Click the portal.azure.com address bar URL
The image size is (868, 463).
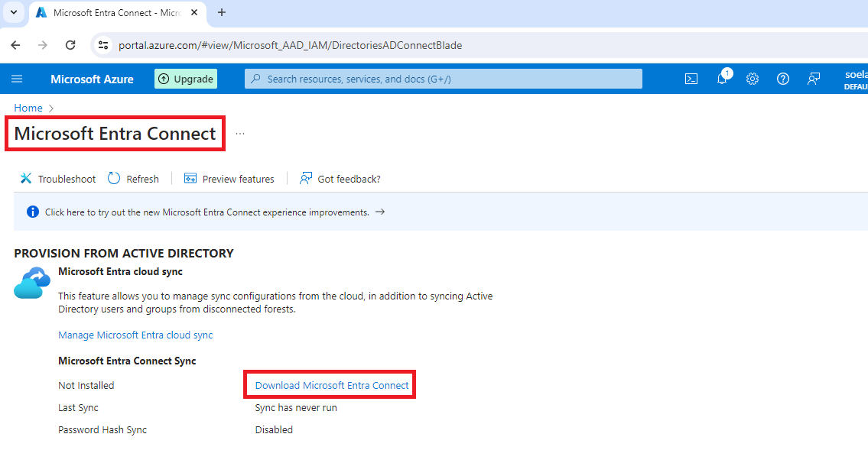[290, 45]
